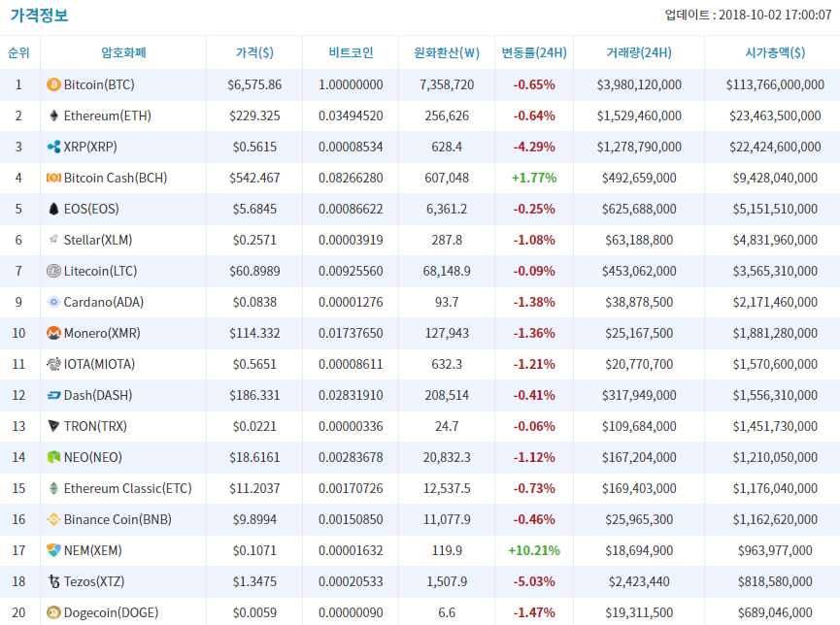Sort by 거래량(24H) column header
840x625 pixels.
[x=639, y=52]
